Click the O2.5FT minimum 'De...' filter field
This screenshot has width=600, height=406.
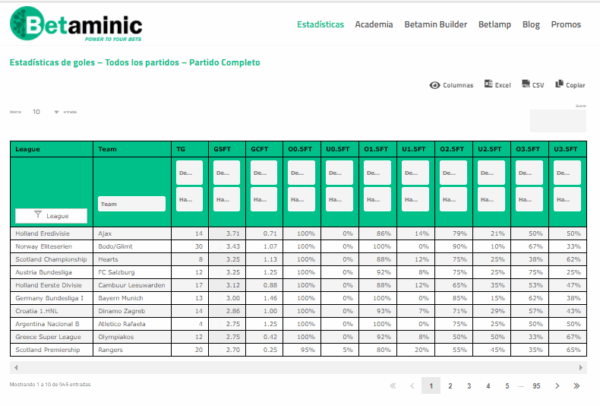(x=453, y=173)
